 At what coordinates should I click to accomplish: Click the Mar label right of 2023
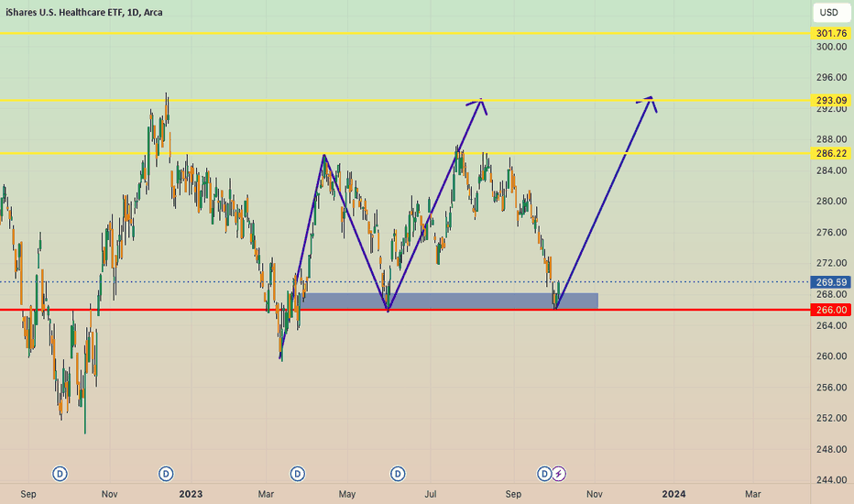point(266,494)
